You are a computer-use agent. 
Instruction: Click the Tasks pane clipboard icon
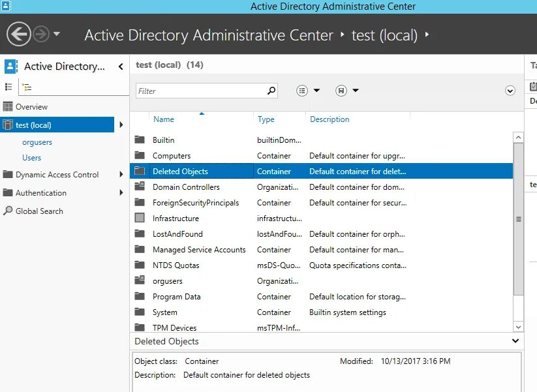click(533, 86)
